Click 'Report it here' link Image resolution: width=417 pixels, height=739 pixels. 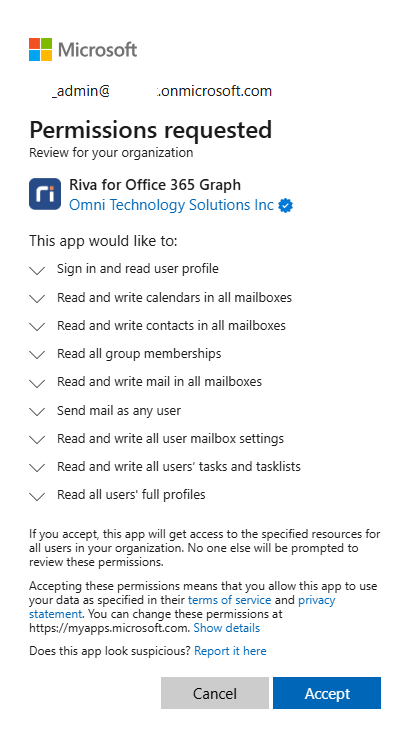tap(230, 651)
